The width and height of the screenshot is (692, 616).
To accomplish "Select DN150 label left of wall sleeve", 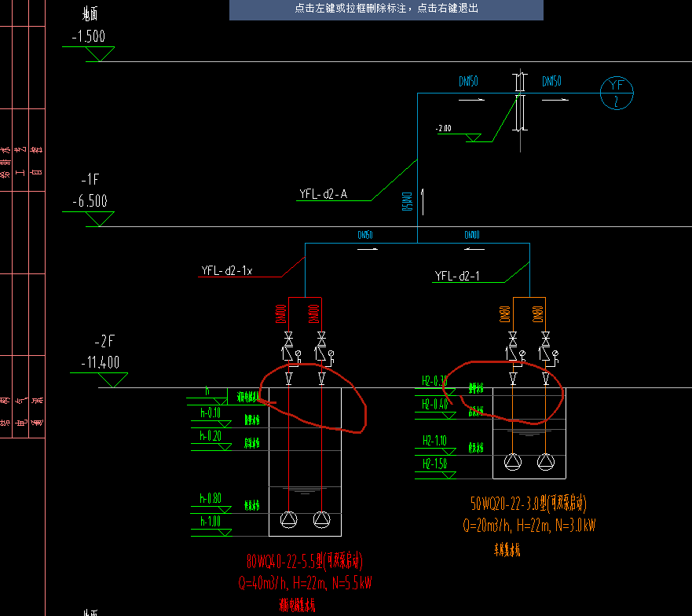I will click(468, 81).
